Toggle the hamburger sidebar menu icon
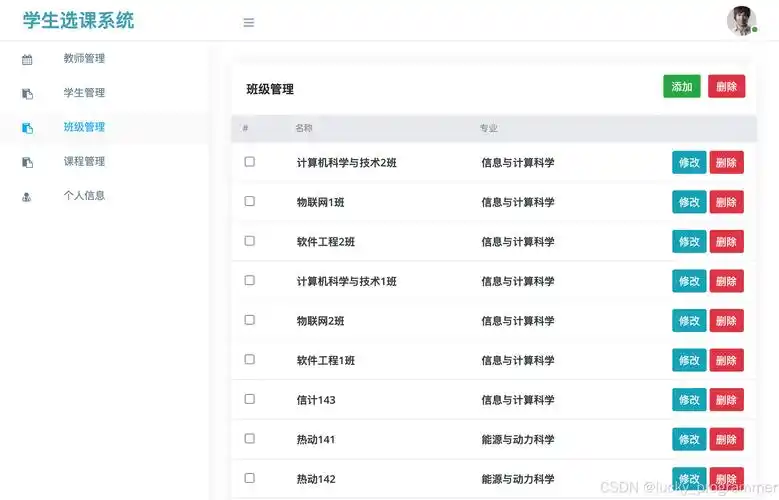The image size is (779, 500). (249, 22)
